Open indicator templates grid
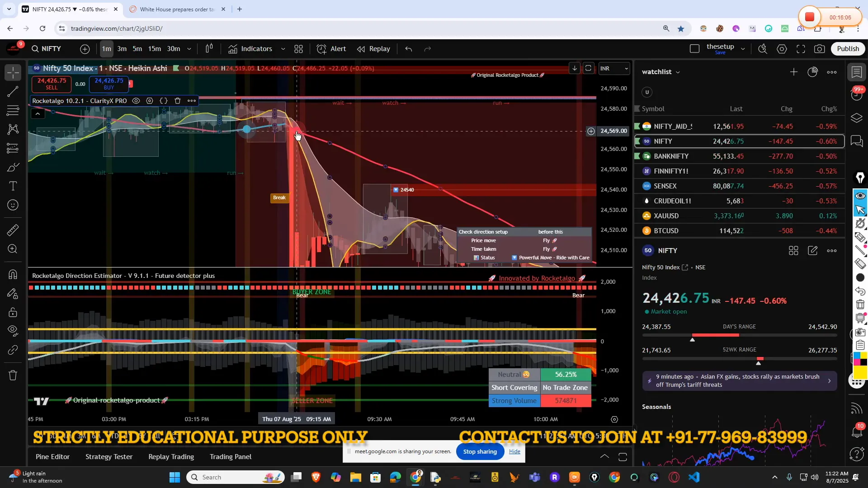Viewport: 868px width, 488px height. pyautogui.click(x=298, y=49)
